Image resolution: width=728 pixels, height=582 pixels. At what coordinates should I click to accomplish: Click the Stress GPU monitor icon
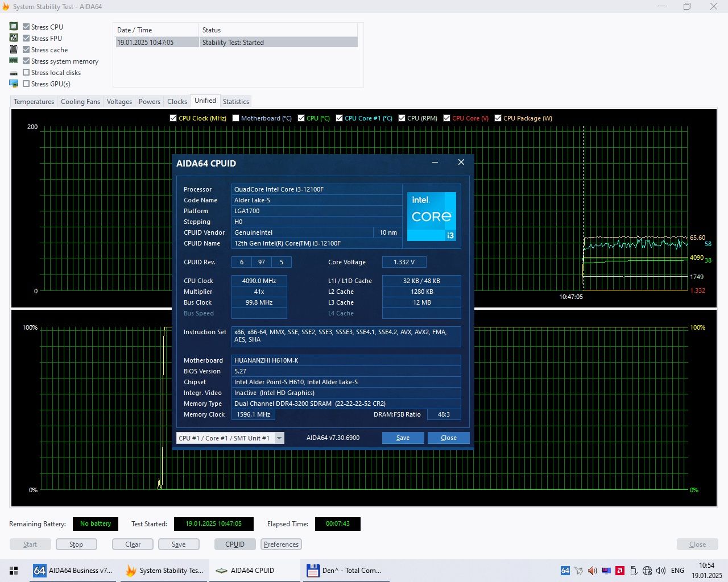tap(14, 84)
